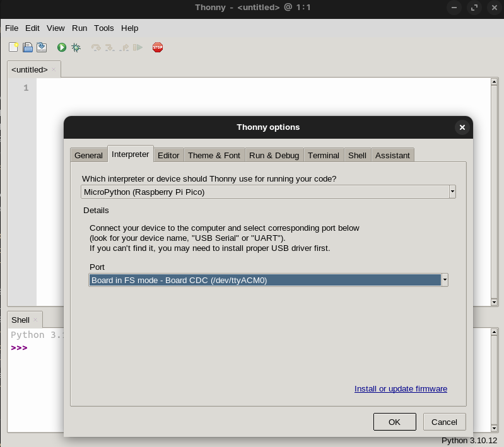This screenshot has height=447, width=504.
Task: Click the Debug current script bug icon
Action: (76, 47)
